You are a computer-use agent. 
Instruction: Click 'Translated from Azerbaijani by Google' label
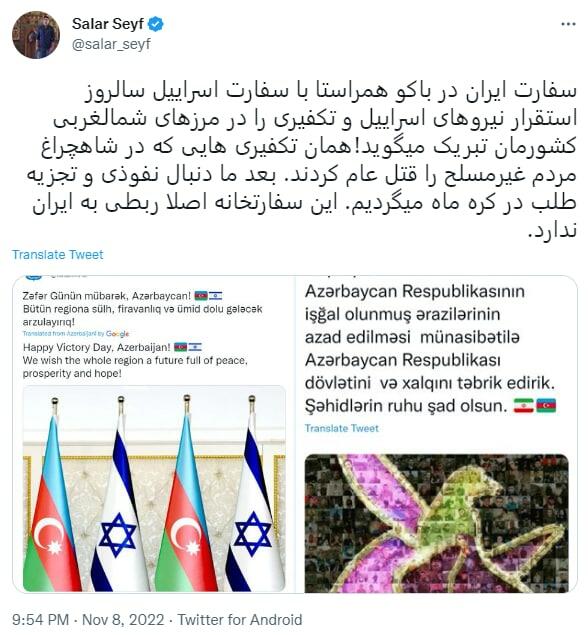(x=76, y=334)
